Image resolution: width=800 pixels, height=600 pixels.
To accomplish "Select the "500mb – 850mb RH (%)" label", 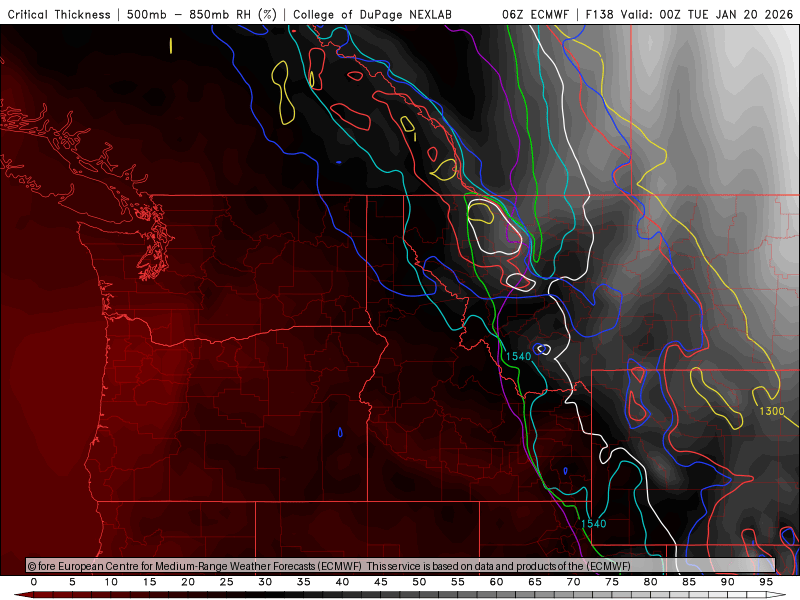I will pos(202,14).
